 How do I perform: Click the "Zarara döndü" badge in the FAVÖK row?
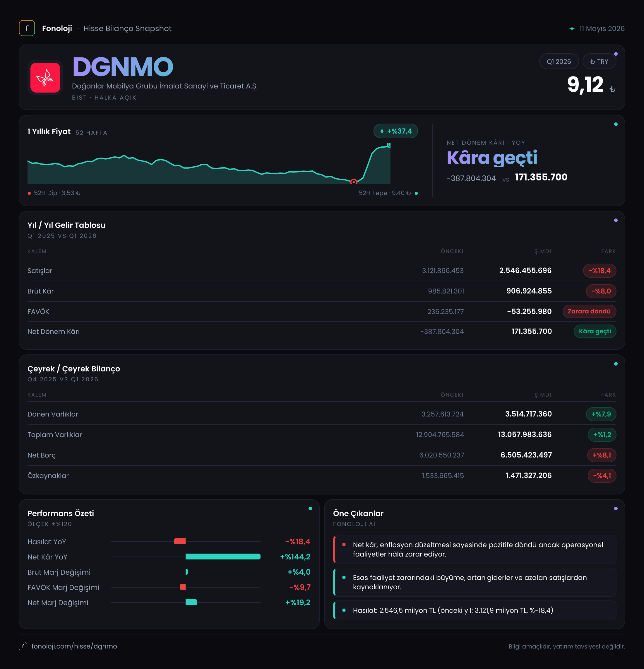[589, 311]
